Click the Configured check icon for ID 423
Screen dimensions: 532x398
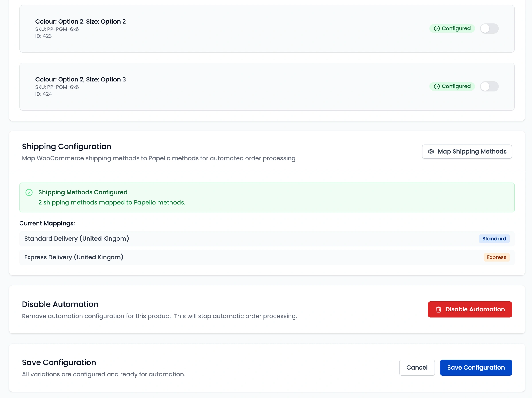pyautogui.click(x=437, y=28)
